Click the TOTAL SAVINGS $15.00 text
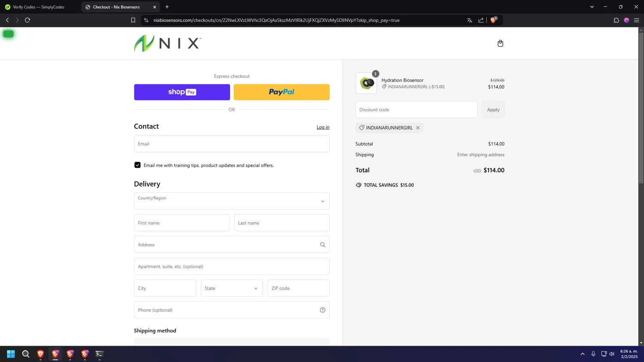Image resolution: width=644 pixels, height=362 pixels. click(389, 185)
